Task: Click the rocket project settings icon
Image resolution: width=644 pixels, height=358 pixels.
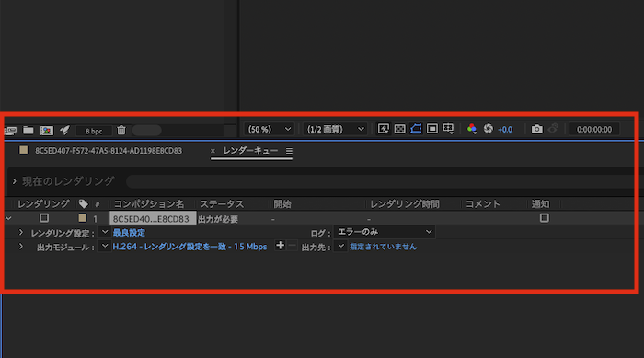Action: 64,131
